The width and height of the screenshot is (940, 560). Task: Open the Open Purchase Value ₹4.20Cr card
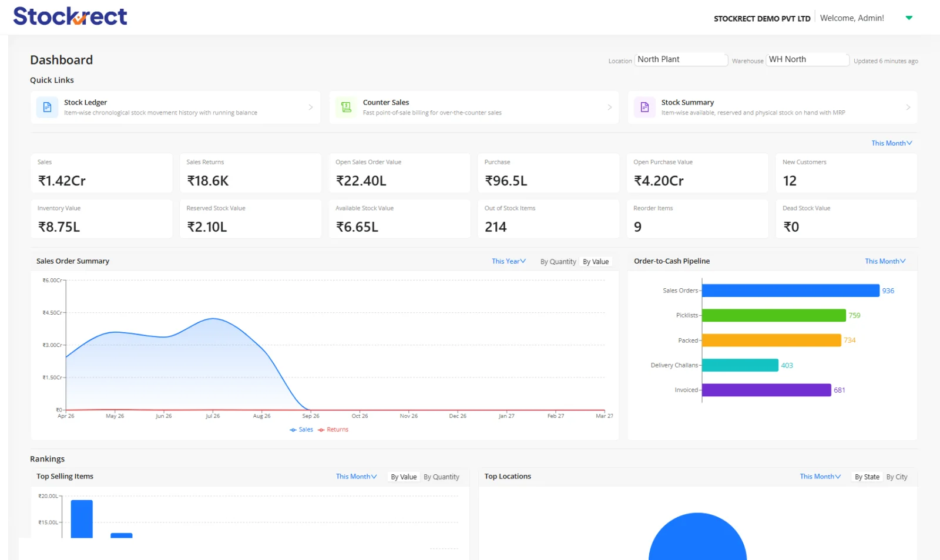(x=697, y=173)
